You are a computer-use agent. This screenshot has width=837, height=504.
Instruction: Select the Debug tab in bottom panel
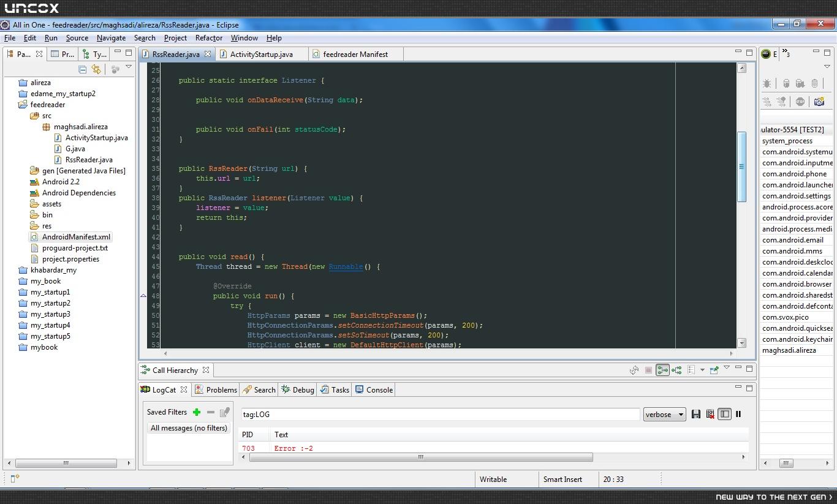(298, 389)
